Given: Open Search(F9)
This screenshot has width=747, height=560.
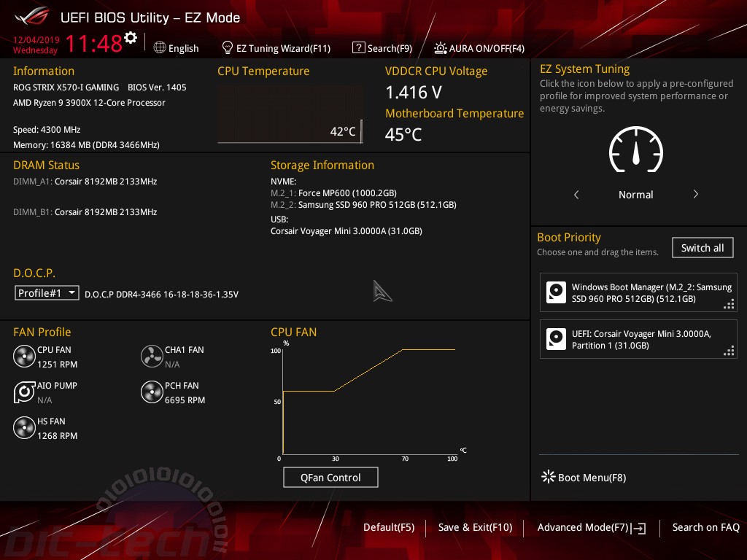Looking at the screenshot, I should [382, 48].
